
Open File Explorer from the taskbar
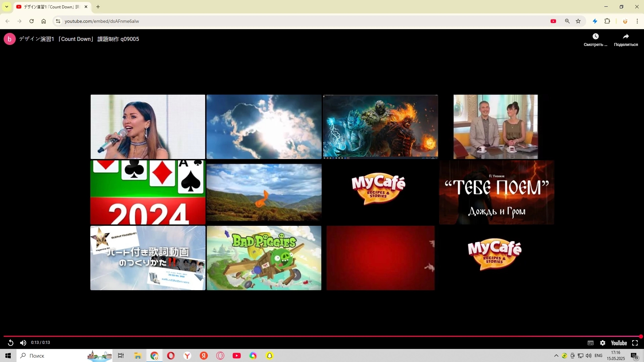click(x=138, y=356)
